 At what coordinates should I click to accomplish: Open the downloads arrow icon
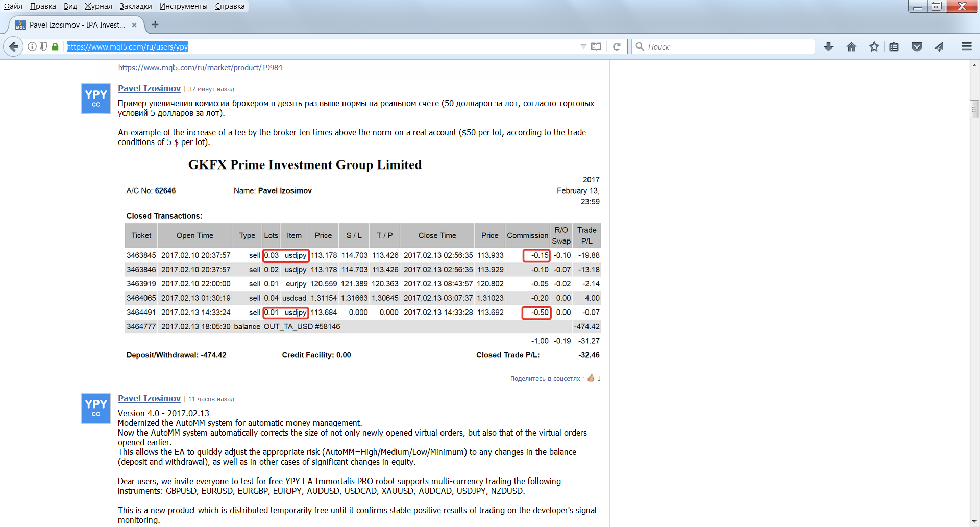tap(829, 46)
